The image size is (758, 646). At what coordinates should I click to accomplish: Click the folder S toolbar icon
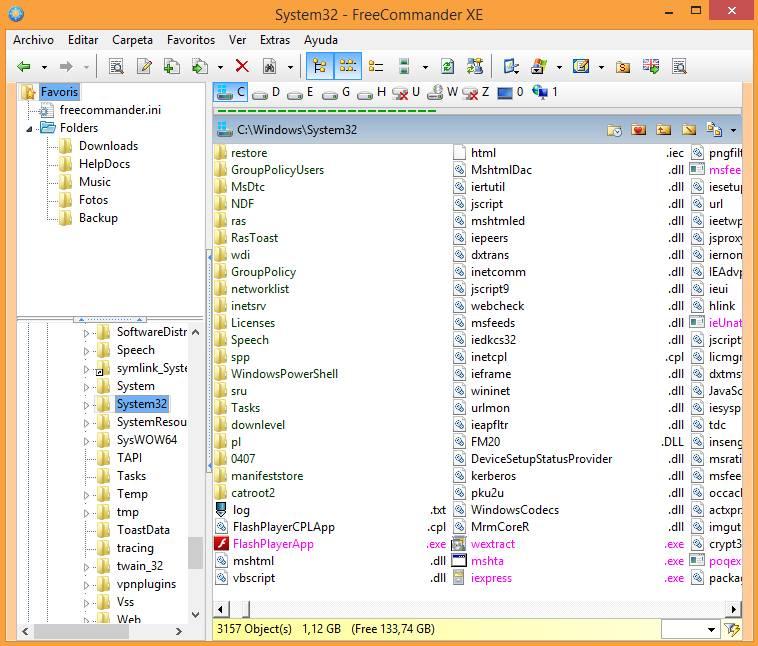(x=623, y=67)
